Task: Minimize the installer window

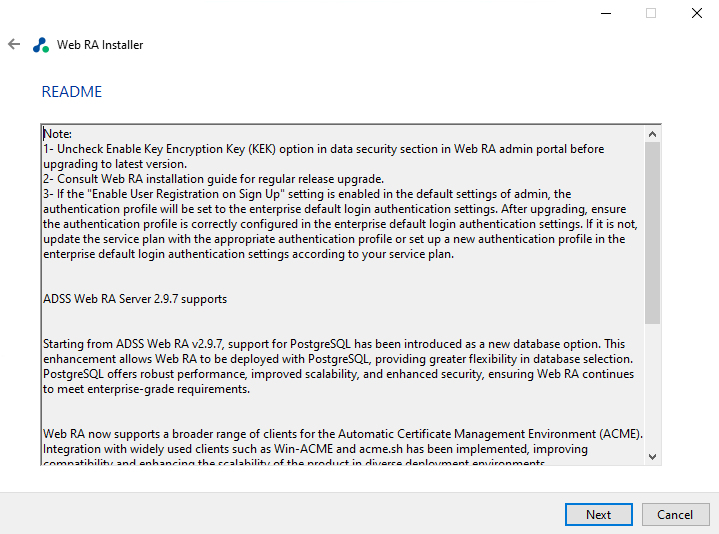Action: (605, 13)
